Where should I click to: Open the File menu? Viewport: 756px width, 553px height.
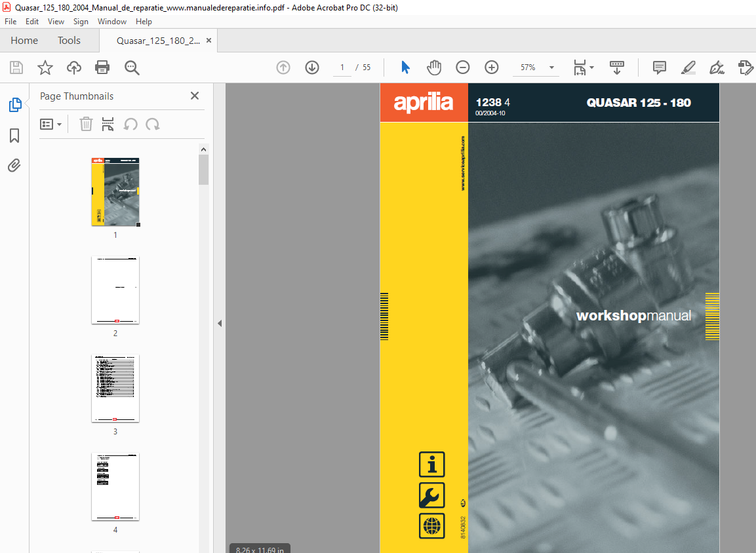click(10, 21)
